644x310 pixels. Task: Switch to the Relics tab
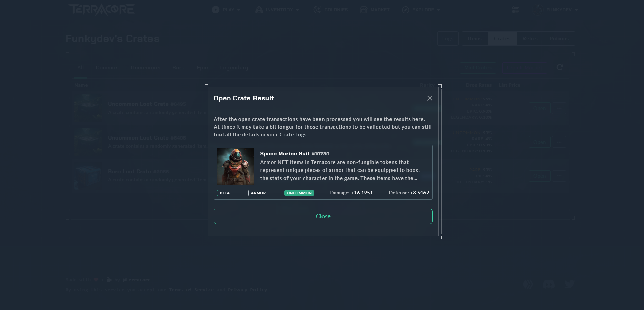[x=530, y=39]
